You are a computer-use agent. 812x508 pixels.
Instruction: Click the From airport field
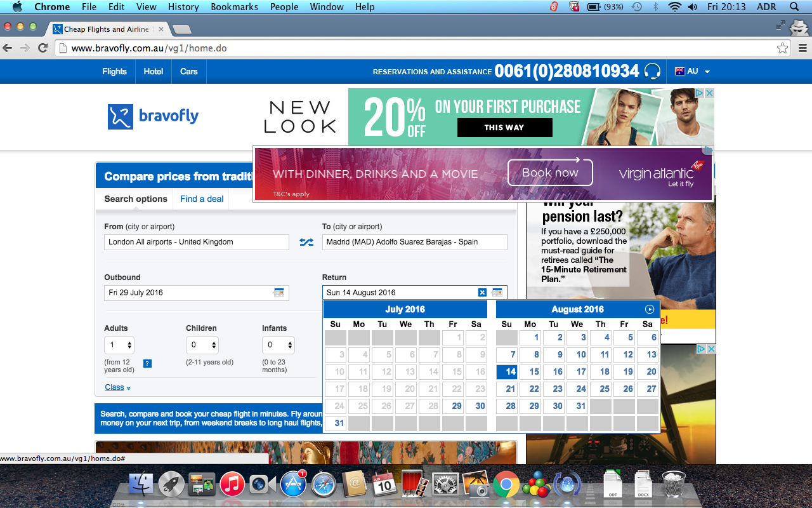[x=197, y=242]
